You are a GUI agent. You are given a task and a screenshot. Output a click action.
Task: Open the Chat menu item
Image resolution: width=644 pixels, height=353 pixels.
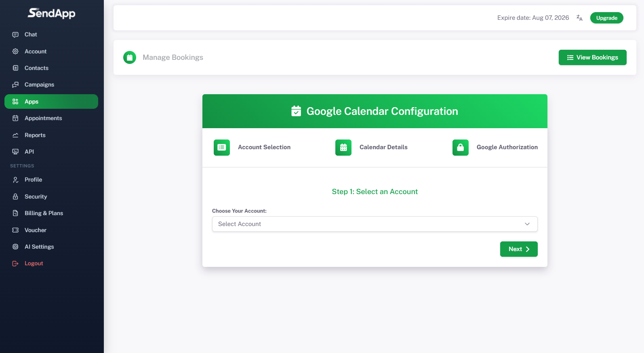[x=51, y=35]
